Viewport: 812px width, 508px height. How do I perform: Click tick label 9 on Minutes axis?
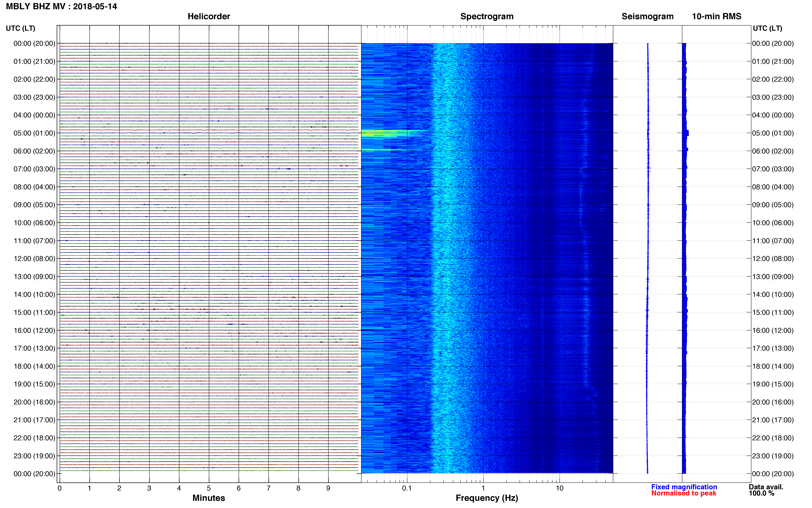click(x=328, y=488)
